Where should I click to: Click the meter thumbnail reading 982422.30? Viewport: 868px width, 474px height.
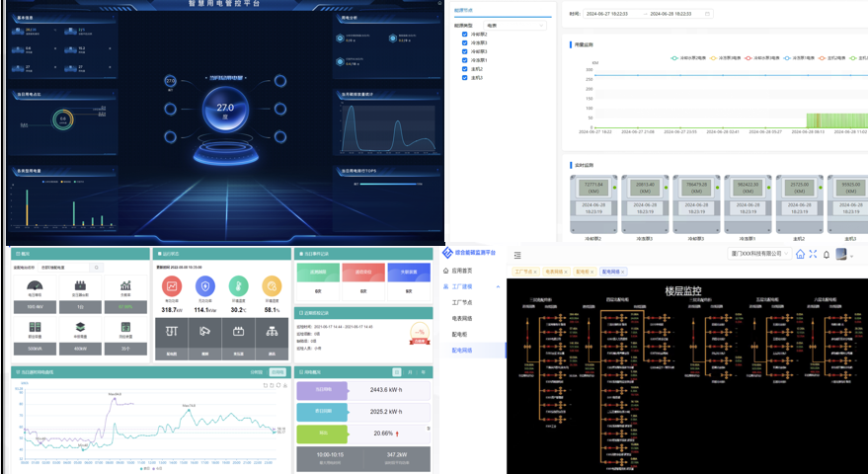click(x=748, y=204)
